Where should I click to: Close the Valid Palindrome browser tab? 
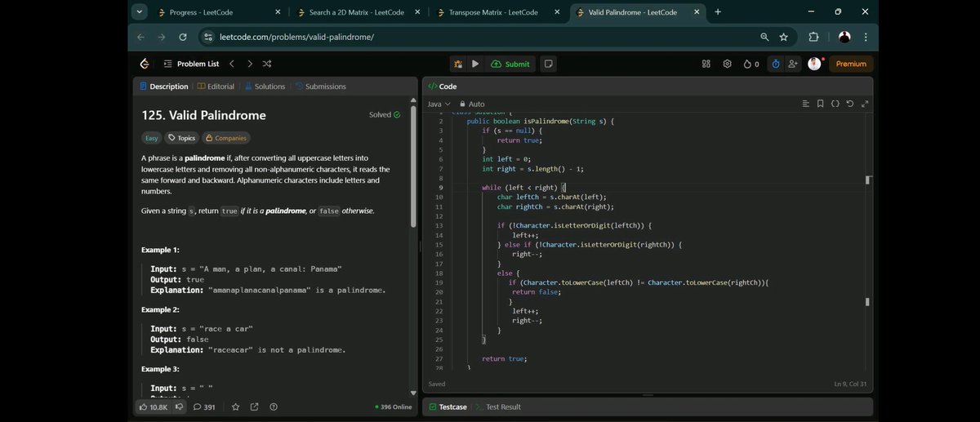point(697,12)
